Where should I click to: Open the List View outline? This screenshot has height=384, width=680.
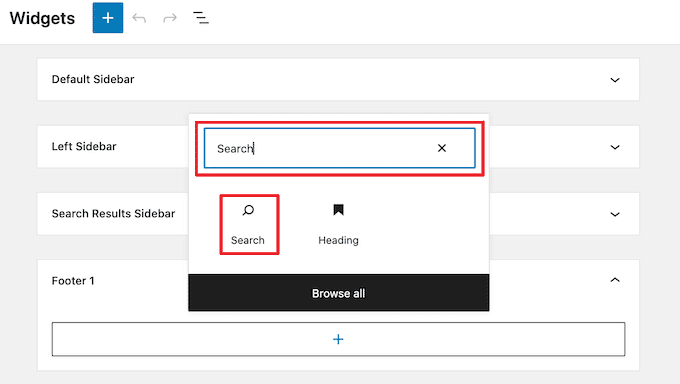point(201,18)
